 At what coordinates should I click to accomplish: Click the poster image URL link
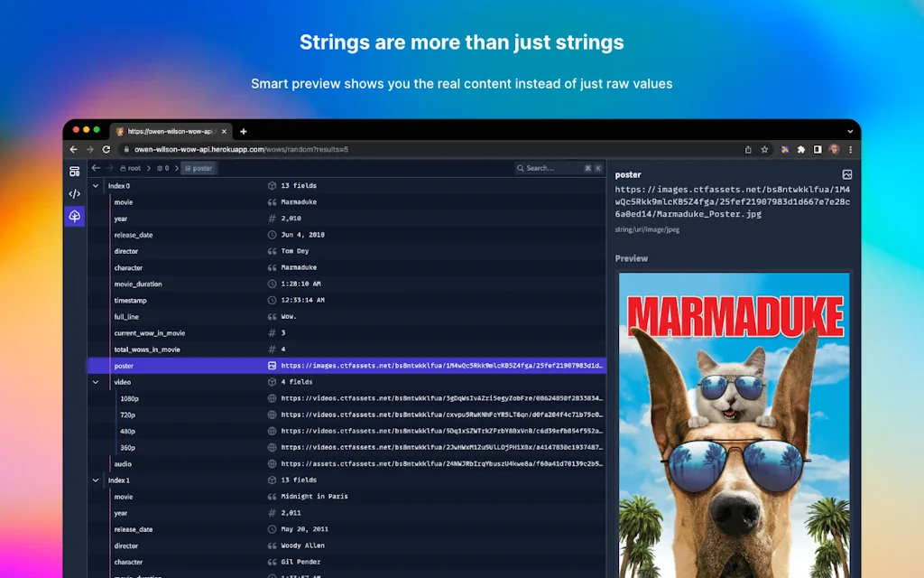point(733,200)
